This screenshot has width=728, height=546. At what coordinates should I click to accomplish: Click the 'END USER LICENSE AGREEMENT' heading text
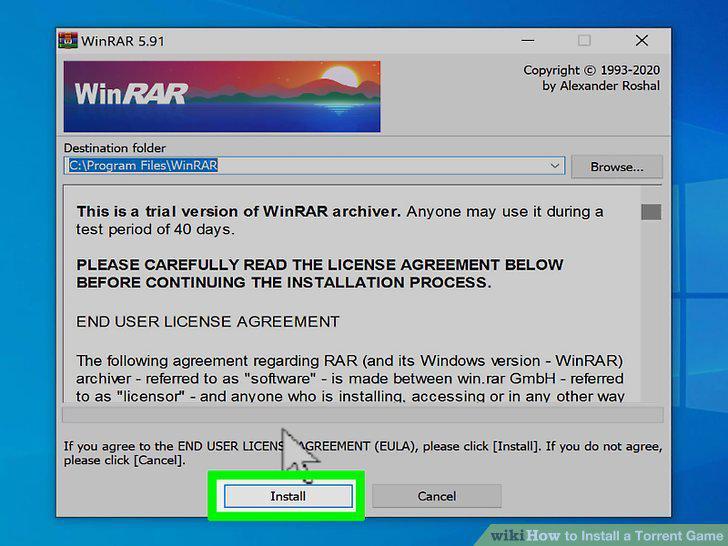coord(208,322)
